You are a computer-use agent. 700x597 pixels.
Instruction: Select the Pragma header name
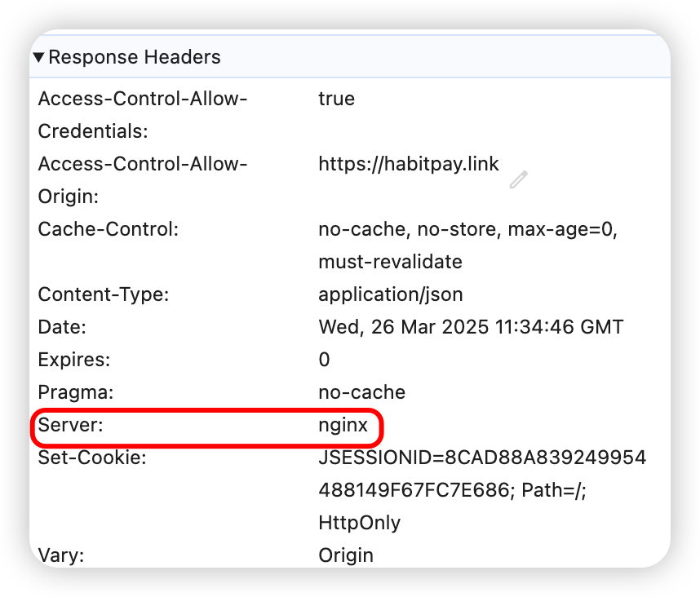point(73,392)
